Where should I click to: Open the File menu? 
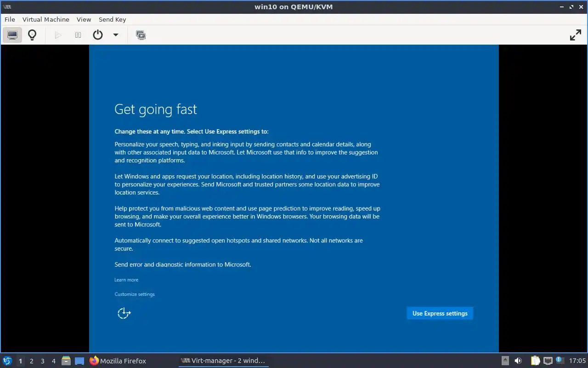10,19
